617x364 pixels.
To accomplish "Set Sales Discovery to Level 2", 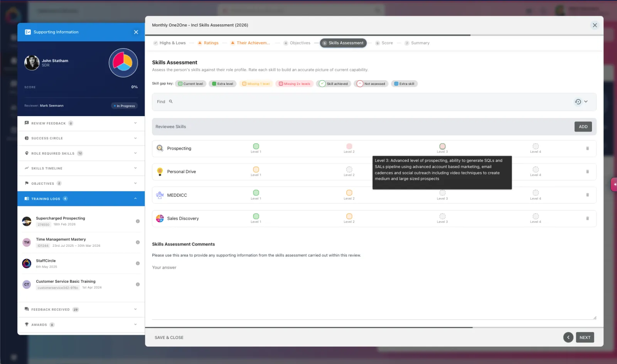I will point(349,216).
